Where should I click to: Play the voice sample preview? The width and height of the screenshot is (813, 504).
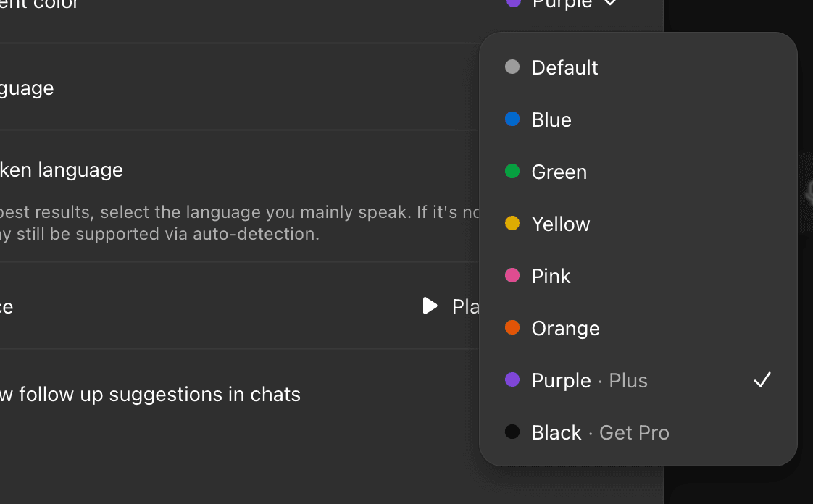tap(450, 306)
